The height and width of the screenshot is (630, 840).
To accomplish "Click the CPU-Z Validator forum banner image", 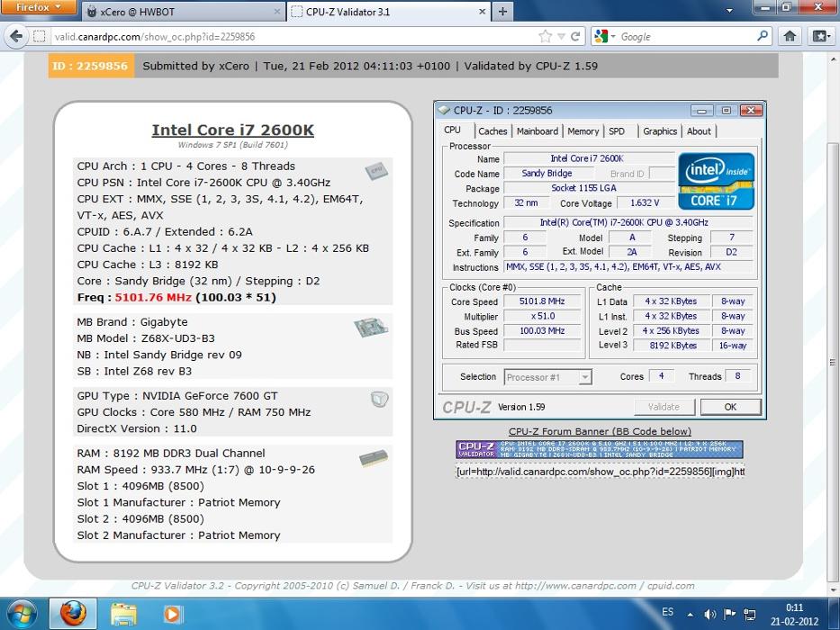I will [600, 449].
